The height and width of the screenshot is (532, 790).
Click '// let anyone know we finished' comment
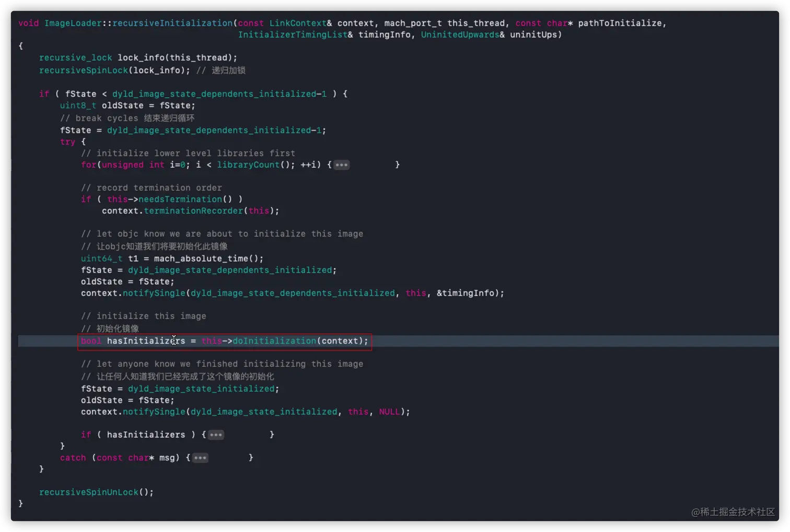tap(222, 364)
